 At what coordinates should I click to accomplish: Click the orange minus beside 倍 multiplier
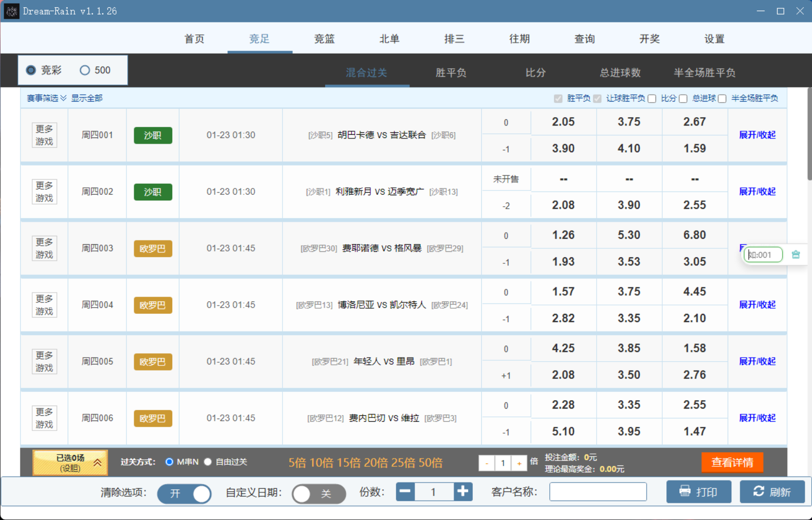[x=486, y=463]
